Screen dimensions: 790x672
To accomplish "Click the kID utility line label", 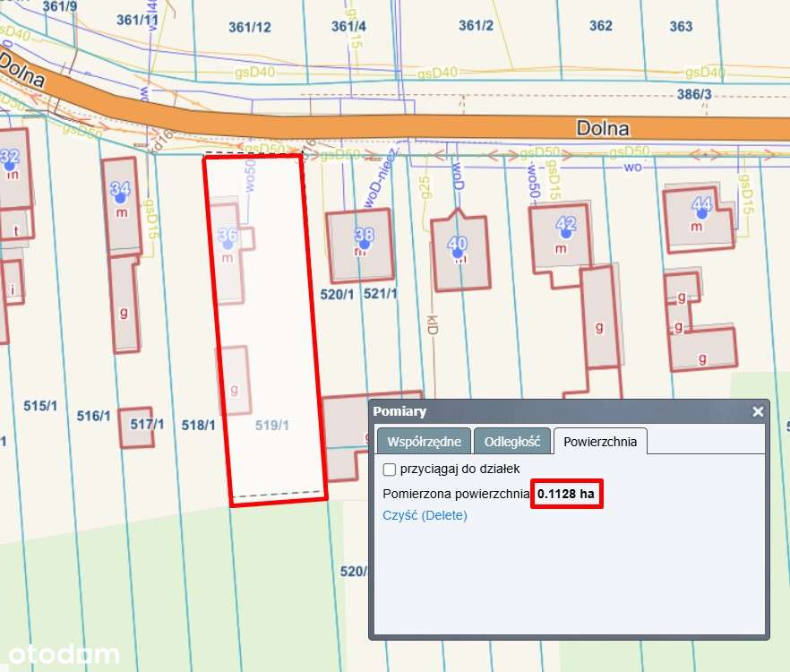I will (x=433, y=324).
